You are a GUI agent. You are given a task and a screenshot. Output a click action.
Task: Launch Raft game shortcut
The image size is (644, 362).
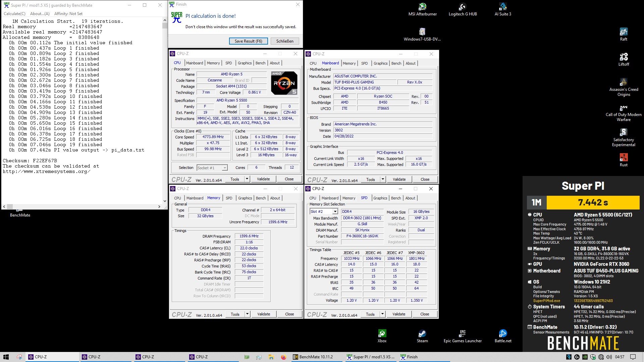624,35
